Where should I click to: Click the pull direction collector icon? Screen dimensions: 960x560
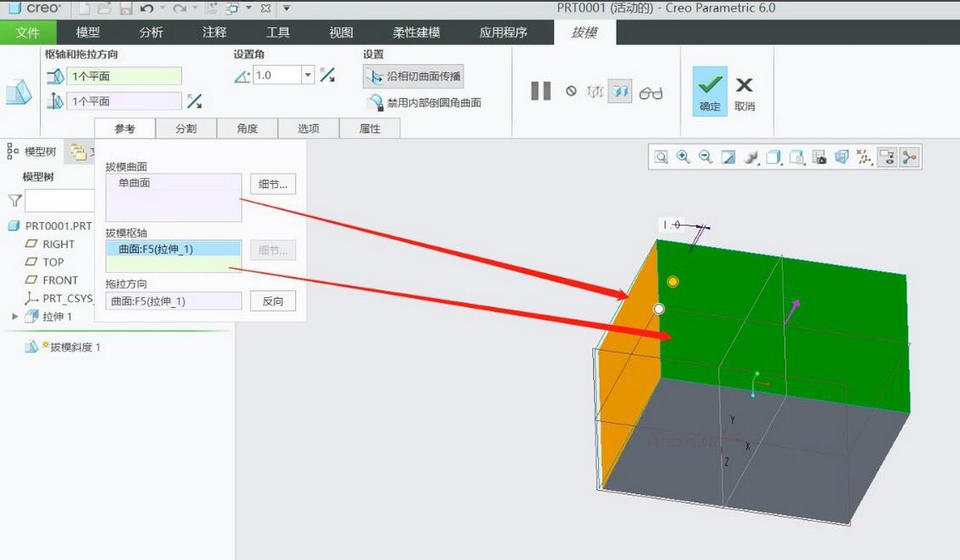point(55,100)
